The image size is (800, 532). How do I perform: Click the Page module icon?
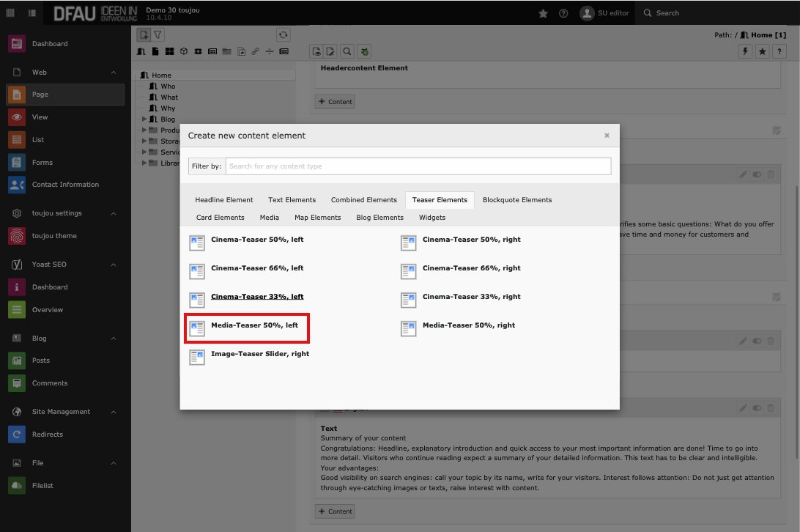17,95
